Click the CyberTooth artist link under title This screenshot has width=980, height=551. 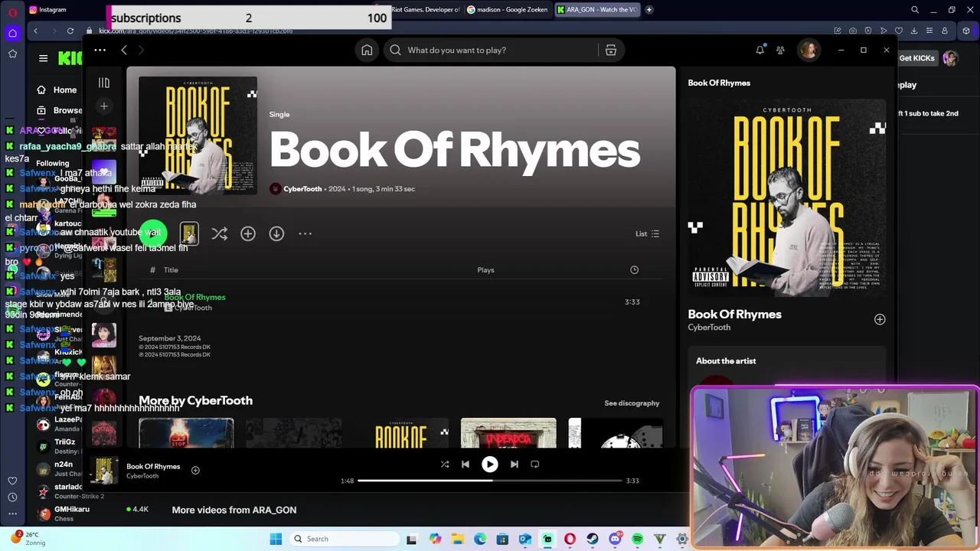click(302, 189)
